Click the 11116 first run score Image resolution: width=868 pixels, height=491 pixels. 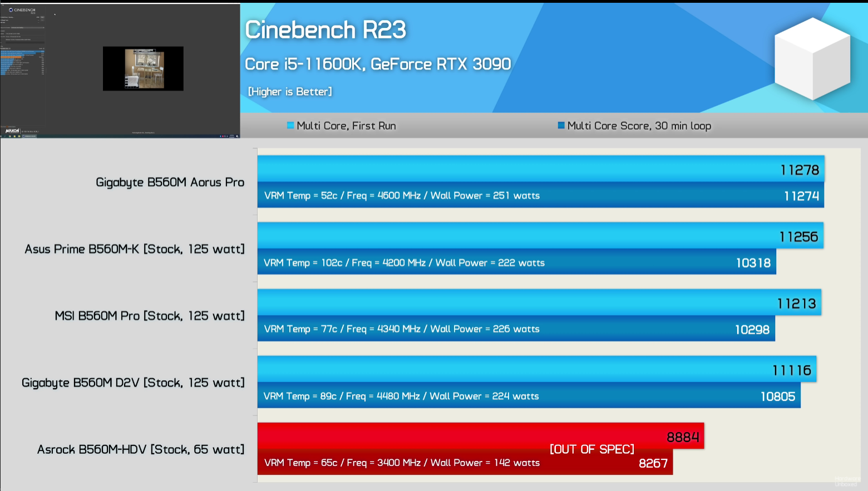[x=791, y=371]
